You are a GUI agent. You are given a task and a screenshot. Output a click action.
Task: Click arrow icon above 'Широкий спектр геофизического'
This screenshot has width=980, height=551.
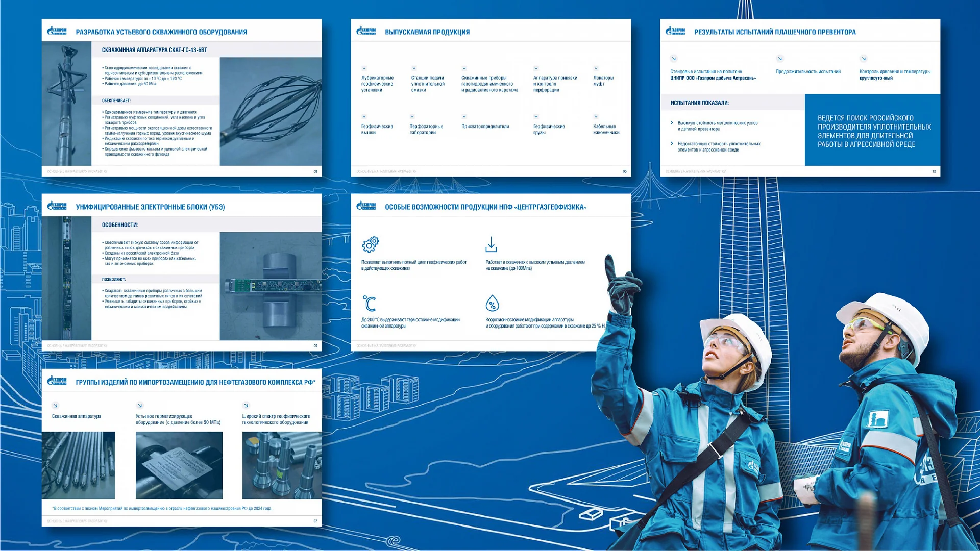click(x=246, y=406)
